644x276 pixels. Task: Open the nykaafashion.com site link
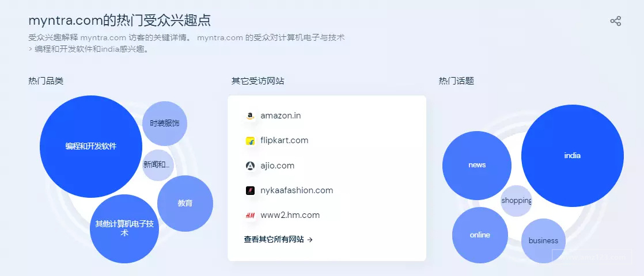(x=297, y=190)
